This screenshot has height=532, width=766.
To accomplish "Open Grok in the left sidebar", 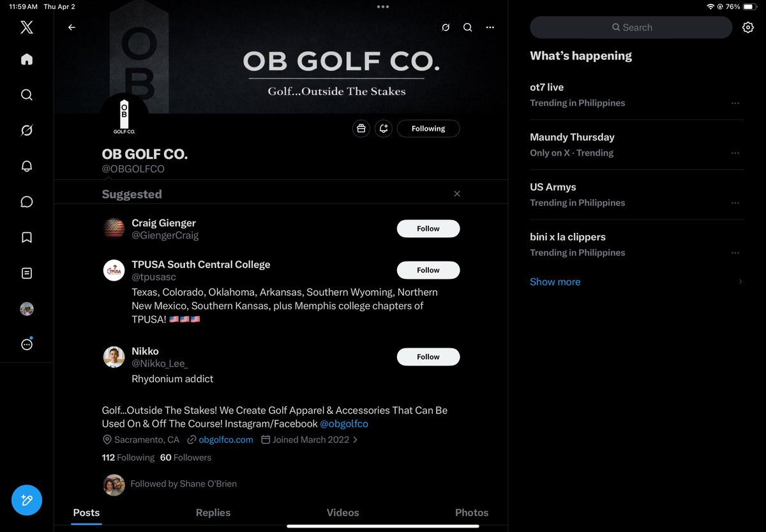I will [27, 130].
